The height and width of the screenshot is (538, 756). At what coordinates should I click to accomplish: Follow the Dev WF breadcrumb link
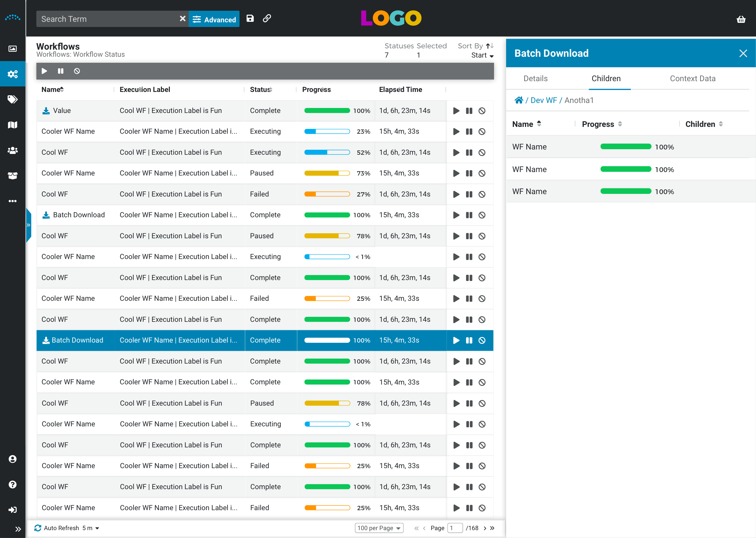point(543,100)
